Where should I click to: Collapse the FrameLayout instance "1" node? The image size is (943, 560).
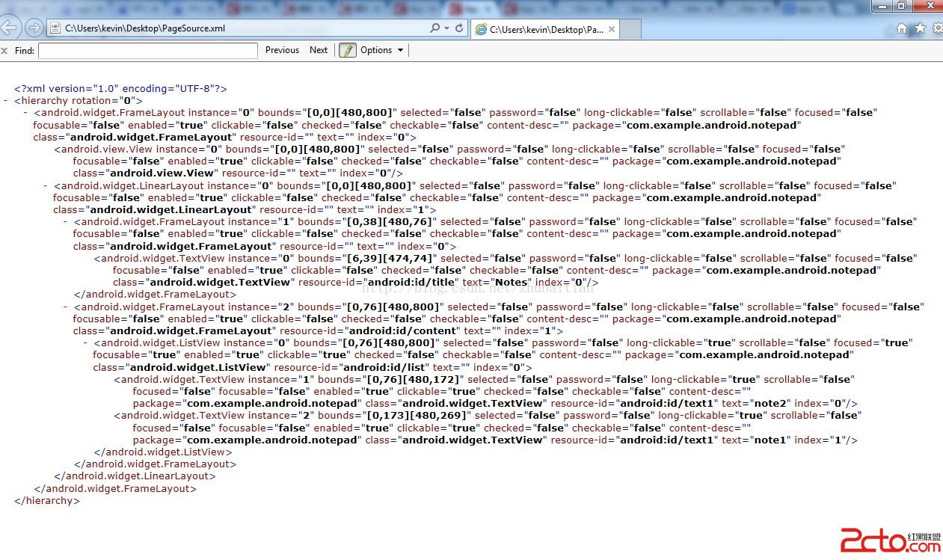coord(66,222)
